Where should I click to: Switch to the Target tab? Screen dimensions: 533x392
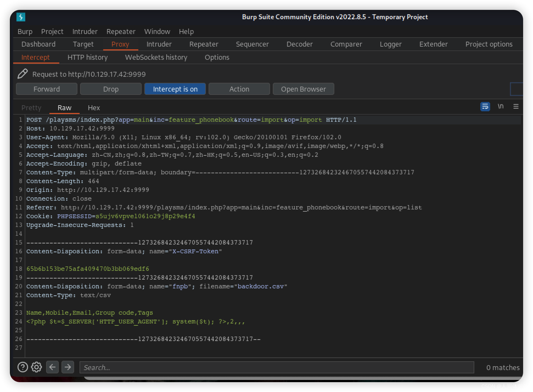pos(83,44)
